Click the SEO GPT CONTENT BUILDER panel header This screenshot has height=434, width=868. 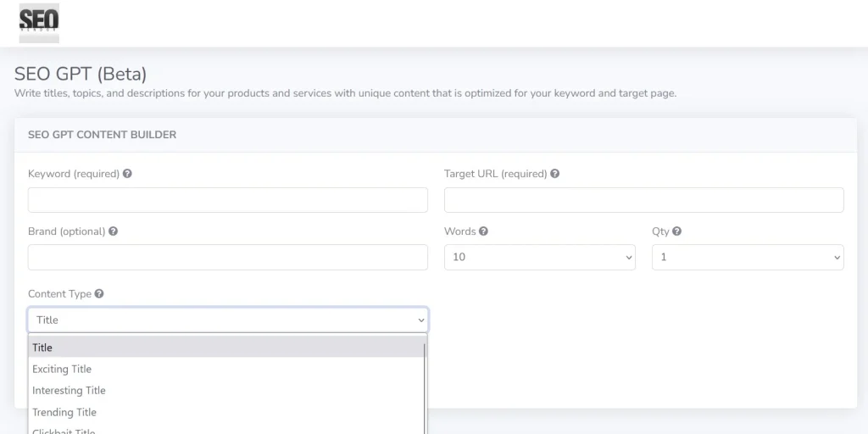pos(102,135)
